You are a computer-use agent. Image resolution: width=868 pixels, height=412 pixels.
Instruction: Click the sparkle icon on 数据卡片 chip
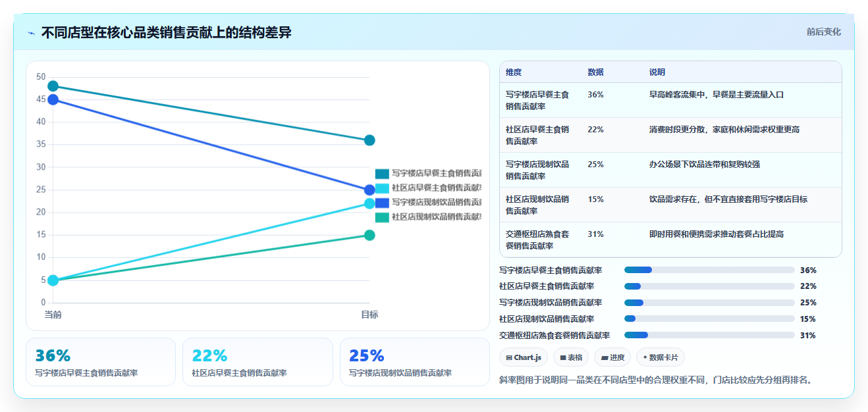(x=645, y=357)
